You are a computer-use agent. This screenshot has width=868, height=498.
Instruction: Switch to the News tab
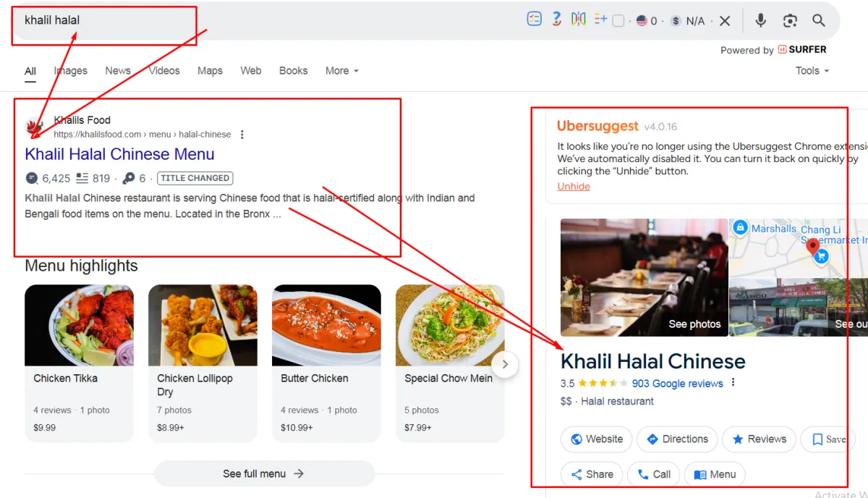[x=118, y=71]
